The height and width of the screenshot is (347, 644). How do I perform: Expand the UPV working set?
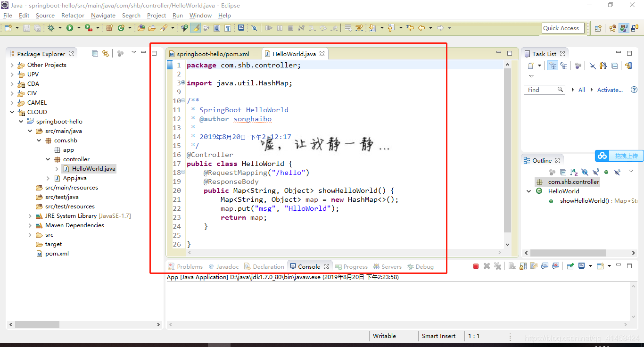point(12,74)
